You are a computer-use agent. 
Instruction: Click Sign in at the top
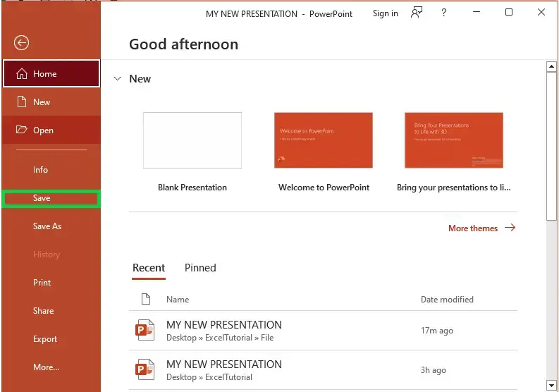coord(386,13)
